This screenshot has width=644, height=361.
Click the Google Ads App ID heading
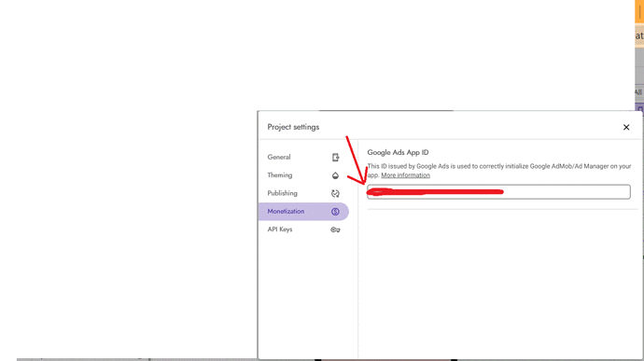click(x=398, y=152)
